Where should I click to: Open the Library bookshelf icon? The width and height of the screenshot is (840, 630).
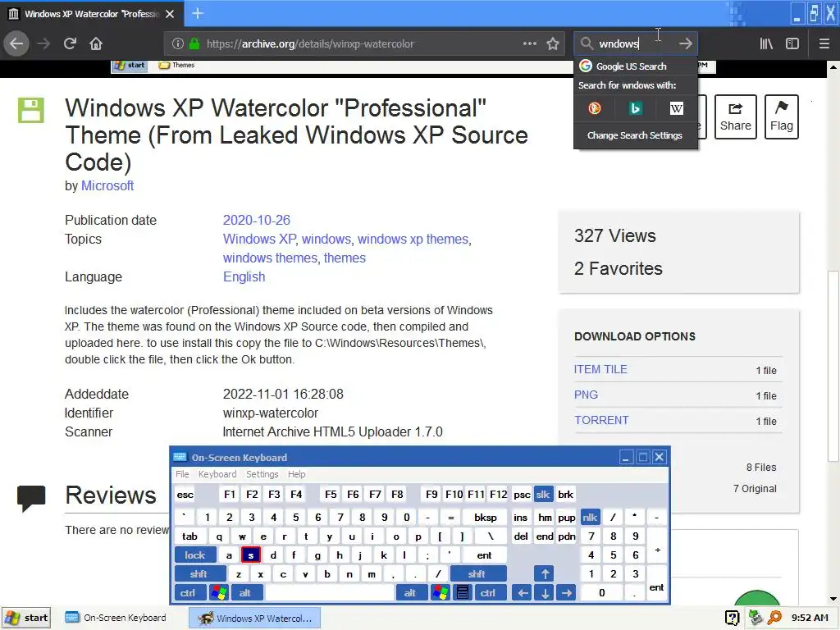(x=766, y=44)
